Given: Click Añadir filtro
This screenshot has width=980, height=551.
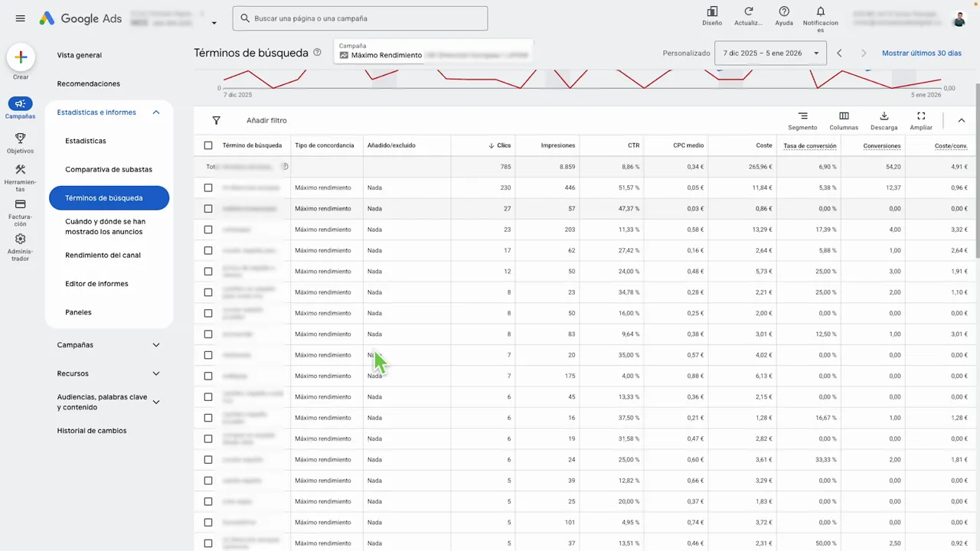Looking at the screenshot, I should [266, 120].
